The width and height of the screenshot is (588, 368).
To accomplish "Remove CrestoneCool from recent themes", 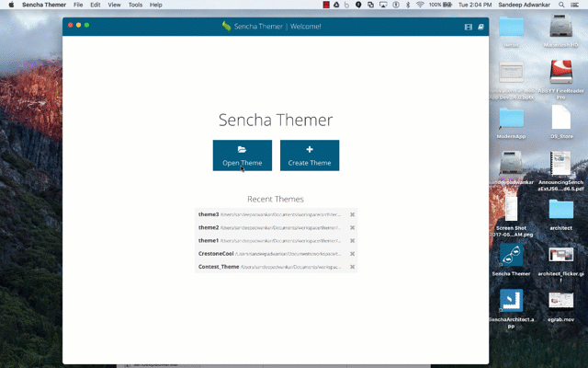I will [352, 254].
